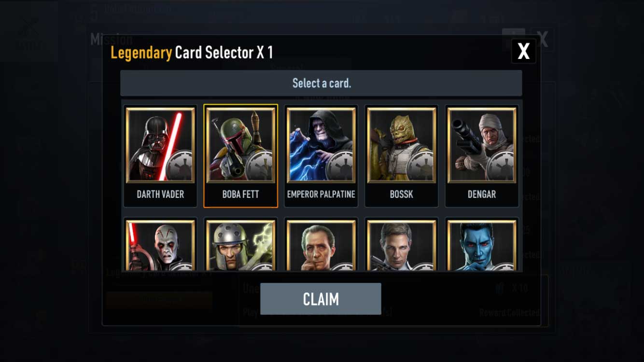Choose the Grand Moff Tarkin portrait card
The width and height of the screenshot is (644, 362).
(321, 244)
